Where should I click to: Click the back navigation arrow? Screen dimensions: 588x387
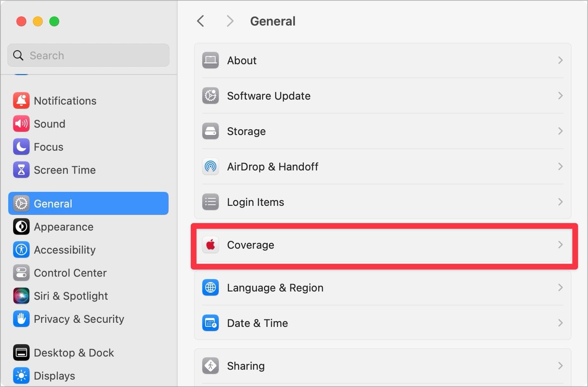point(200,21)
